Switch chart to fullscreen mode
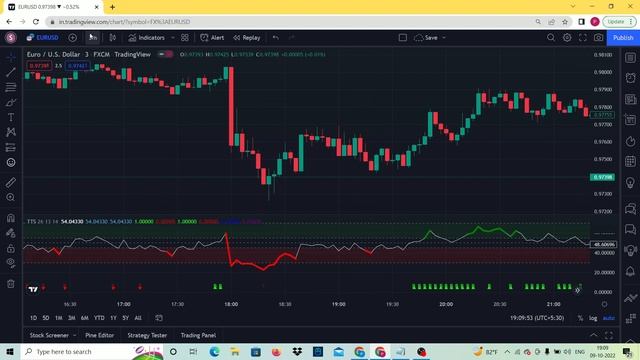The height and width of the screenshot is (360, 640). coord(583,38)
